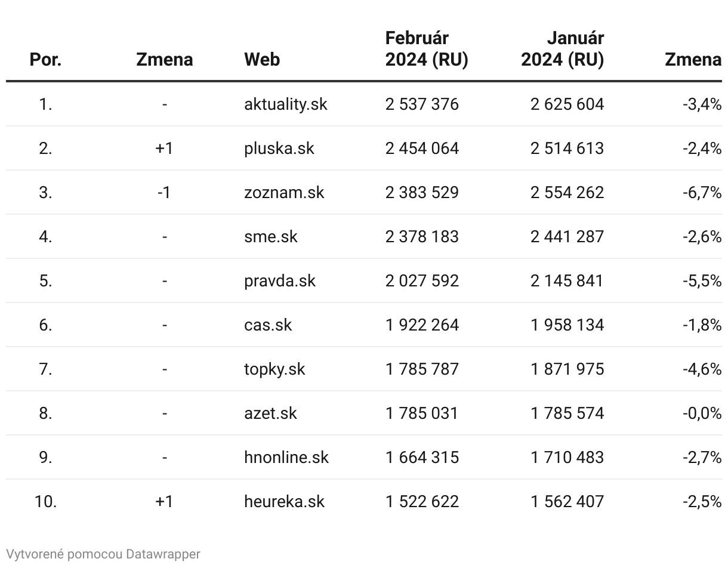Screen dimensions: 728x568
Task: Click the pravda.sk cell
Action: (x=280, y=280)
